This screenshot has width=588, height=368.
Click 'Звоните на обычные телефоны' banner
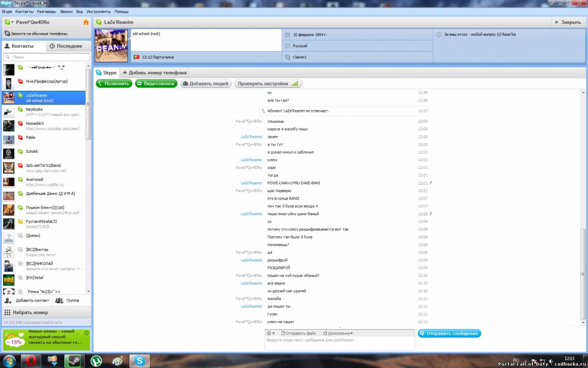[x=47, y=33]
